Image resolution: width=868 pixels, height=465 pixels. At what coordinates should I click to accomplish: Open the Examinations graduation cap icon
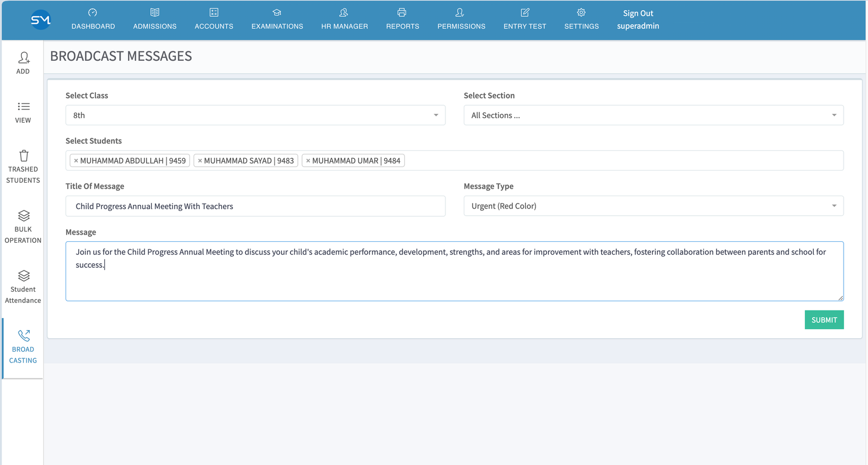click(277, 12)
